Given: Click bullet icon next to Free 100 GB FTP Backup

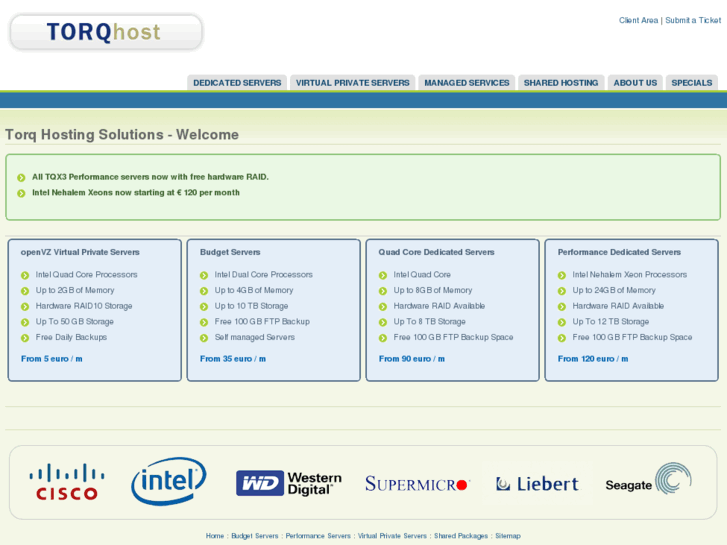Looking at the screenshot, I should tap(204, 322).
